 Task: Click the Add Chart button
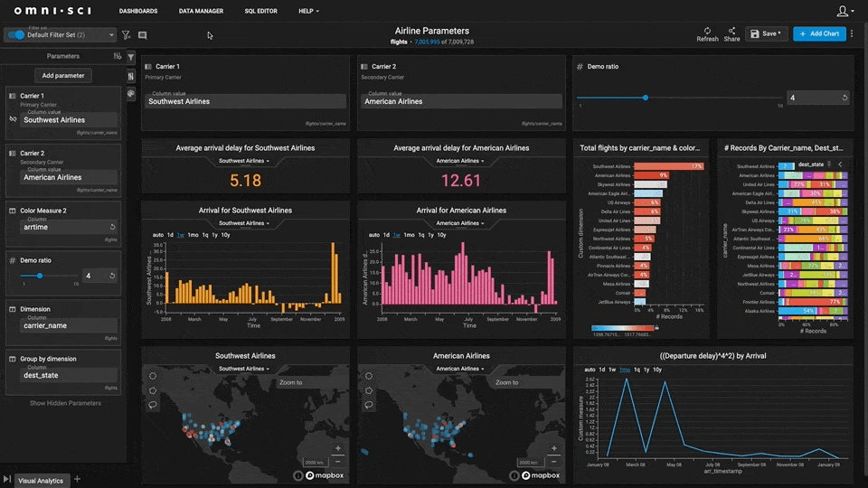tap(819, 33)
